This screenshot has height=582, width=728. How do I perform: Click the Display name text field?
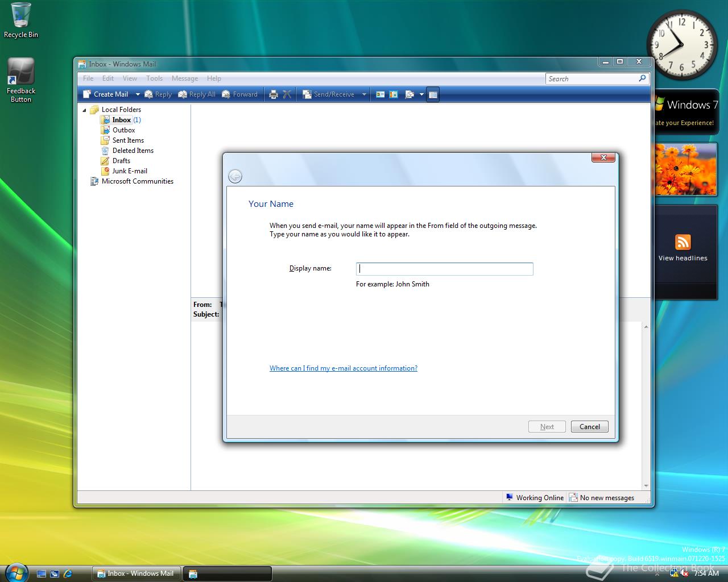click(x=445, y=269)
